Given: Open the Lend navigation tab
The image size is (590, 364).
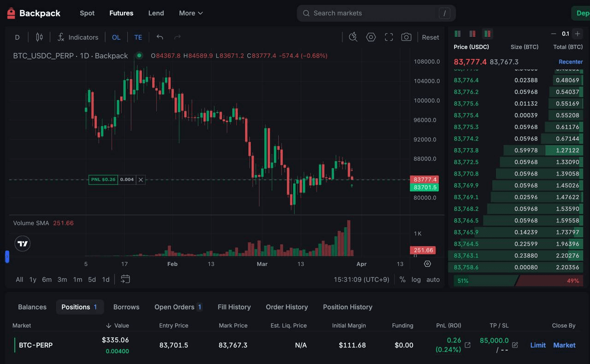Looking at the screenshot, I should point(156,13).
